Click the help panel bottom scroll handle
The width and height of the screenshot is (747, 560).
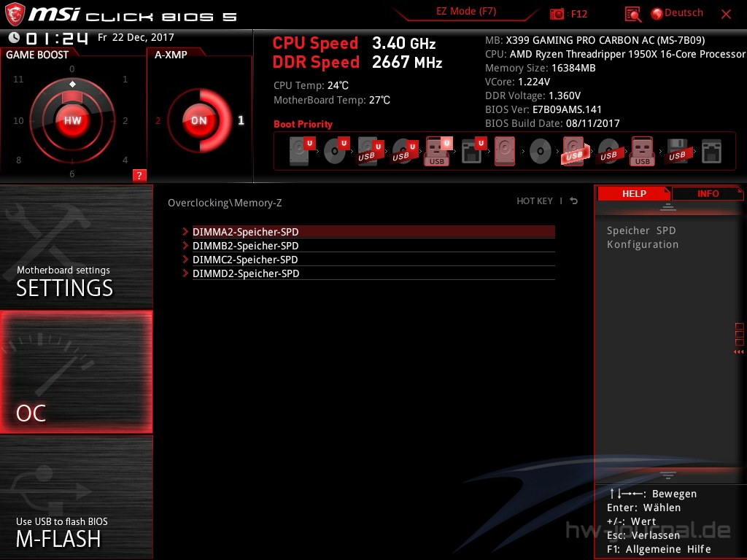point(668,475)
